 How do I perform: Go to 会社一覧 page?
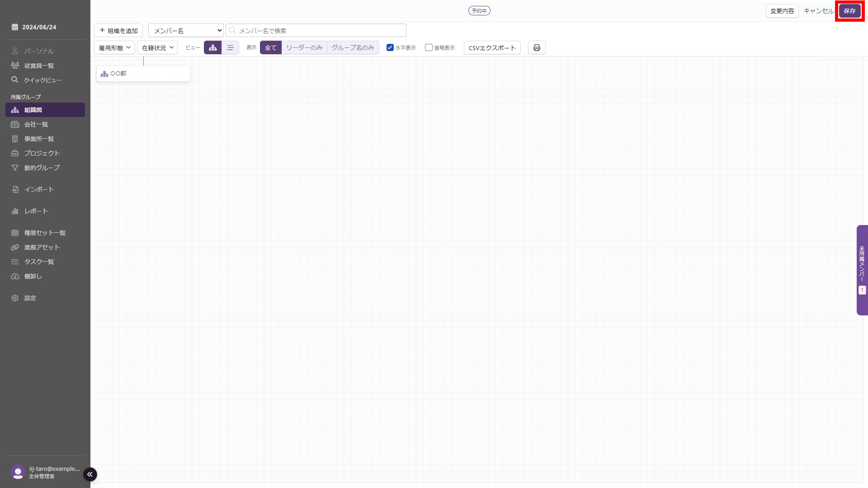pyautogui.click(x=45, y=124)
